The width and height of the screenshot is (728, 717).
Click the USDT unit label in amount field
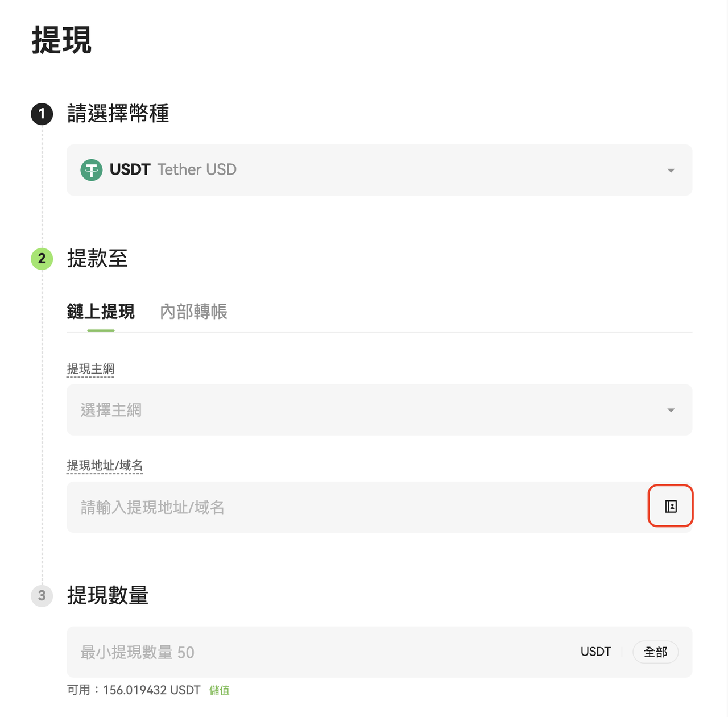coord(595,652)
